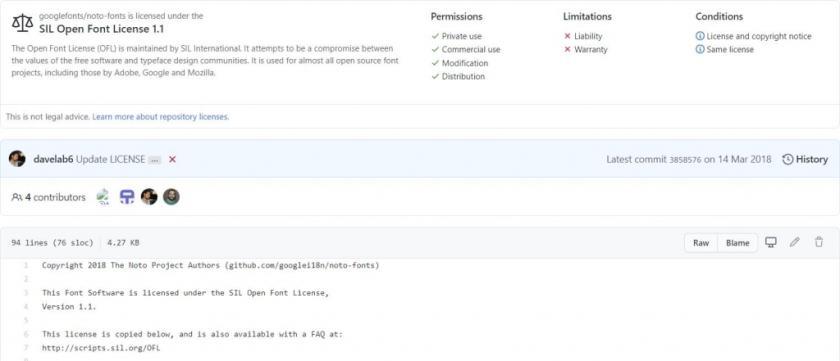Open Learn more about repository licenses link

(161, 116)
